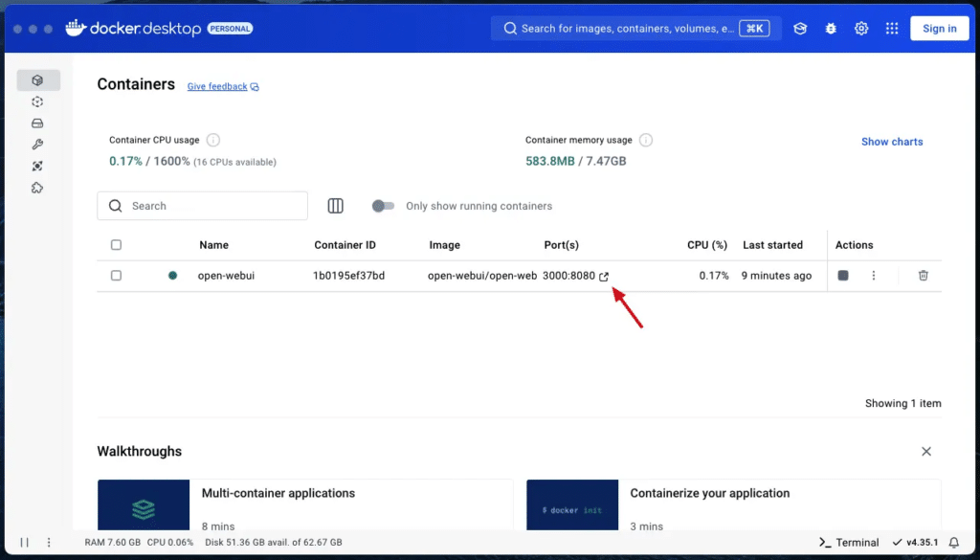Viewport: 980px width, 560px height.
Task: Open the Volumes view in sidebar
Action: pos(37,123)
